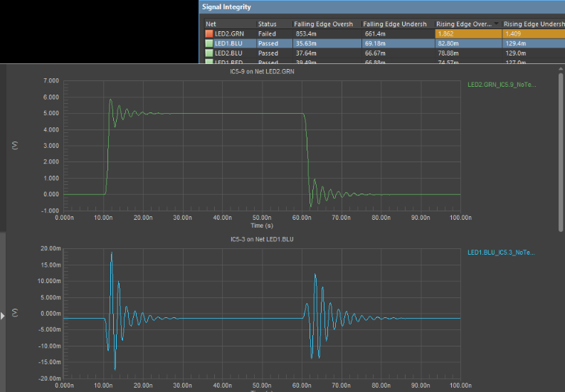Viewport: 565px width, 392px height.
Task: Select the LED2.GRN net row
Action: [384, 34]
